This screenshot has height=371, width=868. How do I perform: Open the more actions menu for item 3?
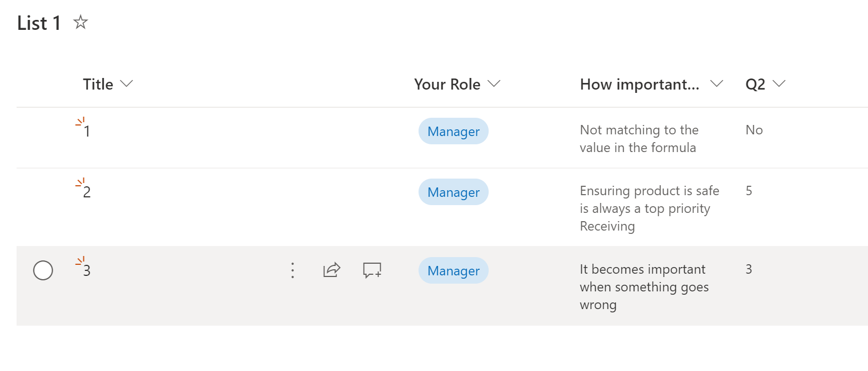click(293, 270)
